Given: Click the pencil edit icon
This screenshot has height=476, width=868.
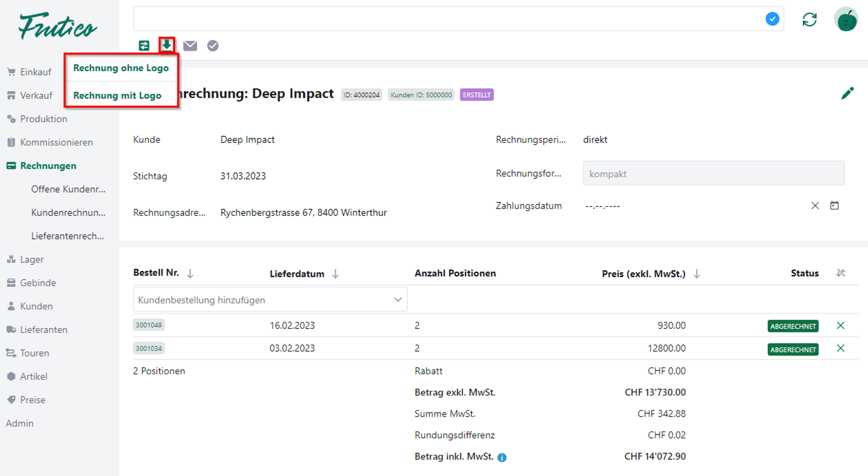Looking at the screenshot, I should pos(847,93).
